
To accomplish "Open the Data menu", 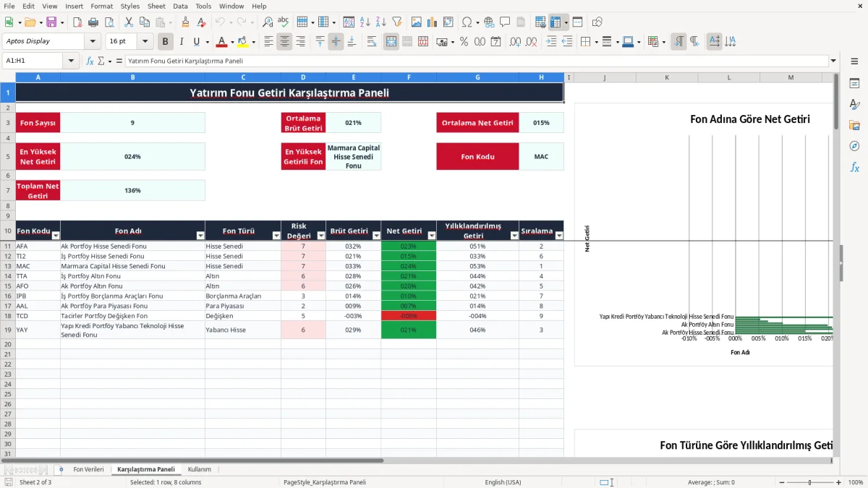I will coord(181,6).
